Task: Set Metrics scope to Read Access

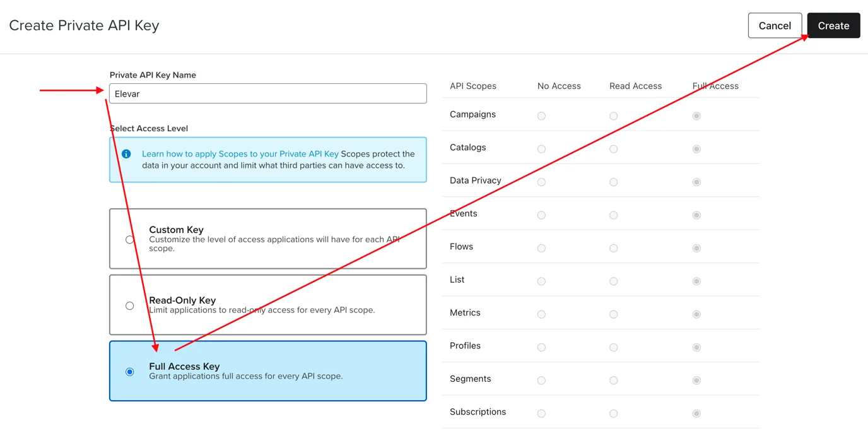Action: click(613, 314)
